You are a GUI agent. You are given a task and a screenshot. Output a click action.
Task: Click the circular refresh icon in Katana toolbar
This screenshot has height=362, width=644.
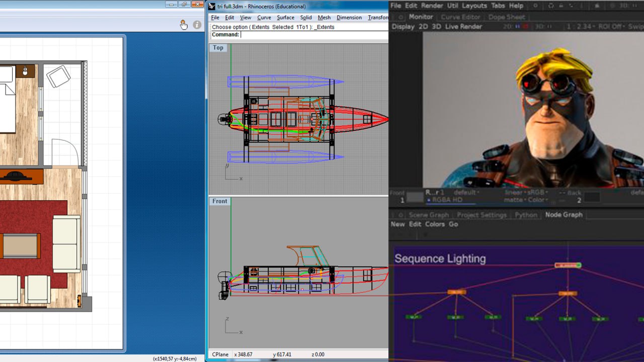click(551, 6)
